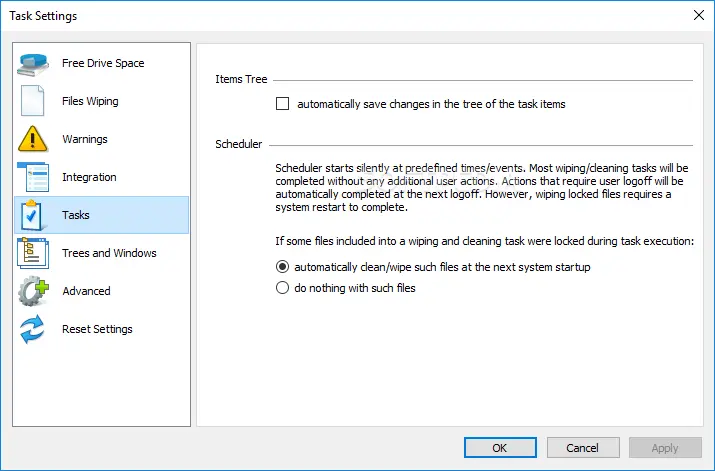
Task: Click the Free Drive Space disk icon
Action: pyautogui.click(x=33, y=64)
